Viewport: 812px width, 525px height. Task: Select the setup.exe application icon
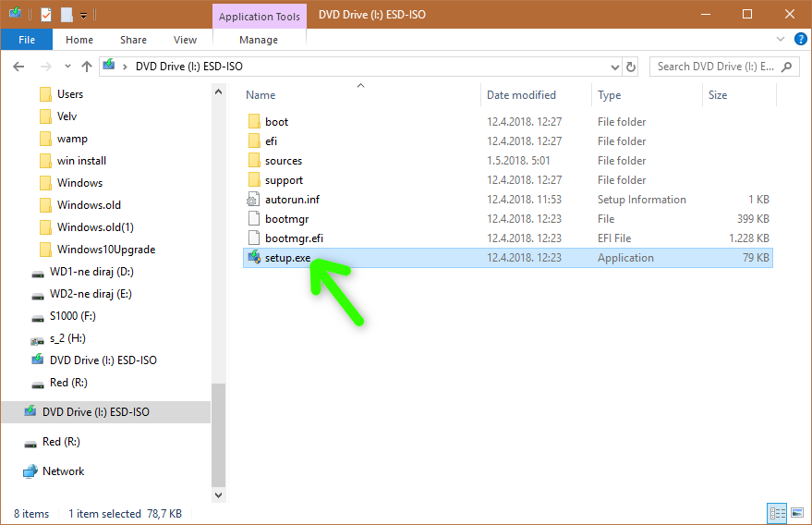254,257
